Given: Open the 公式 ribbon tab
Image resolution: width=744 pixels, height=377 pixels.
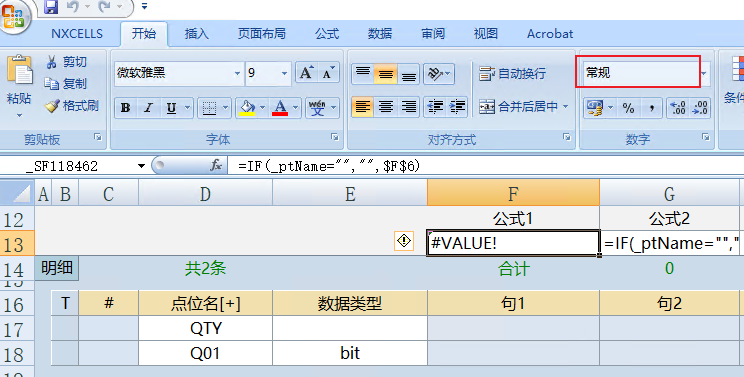Looking at the screenshot, I should [327, 34].
